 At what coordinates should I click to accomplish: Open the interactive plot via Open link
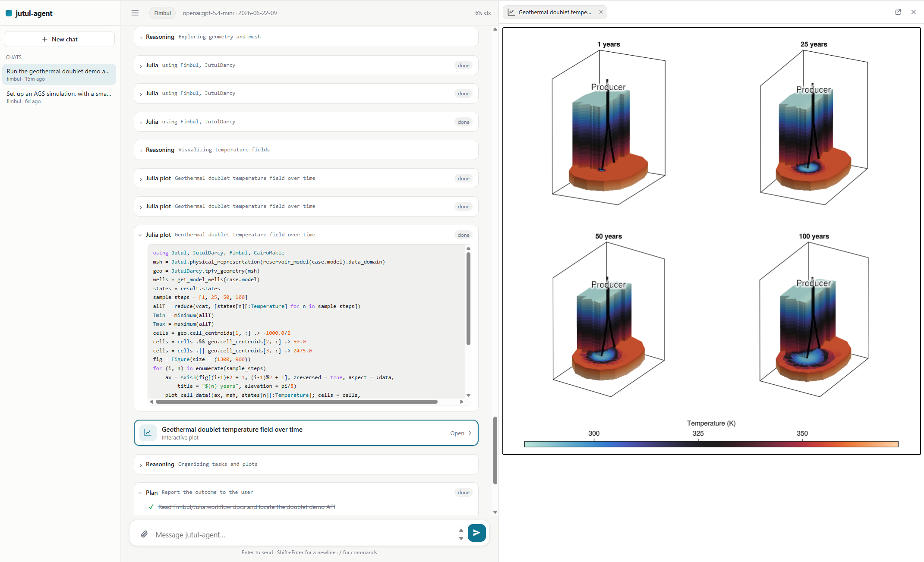pyautogui.click(x=461, y=433)
